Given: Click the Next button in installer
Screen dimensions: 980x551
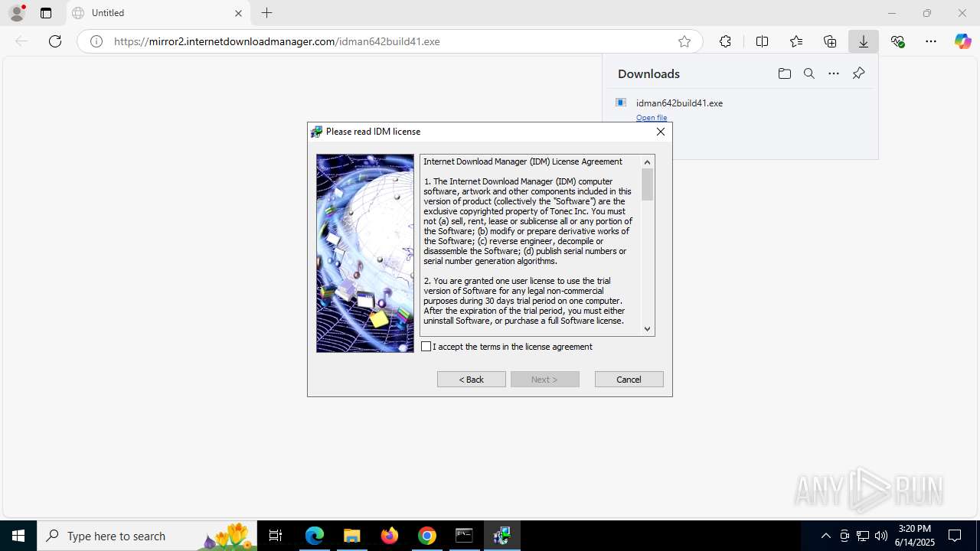Looking at the screenshot, I should point(545,380).
